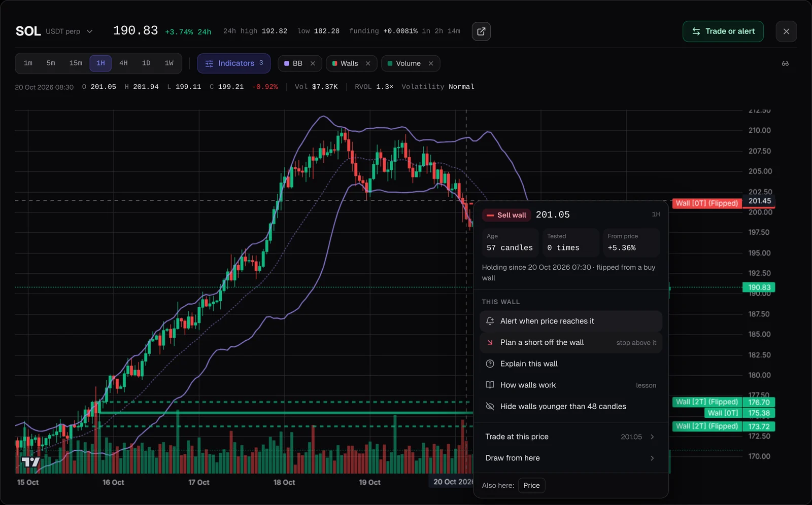Click the book icon for How walls work

point(490,385)
